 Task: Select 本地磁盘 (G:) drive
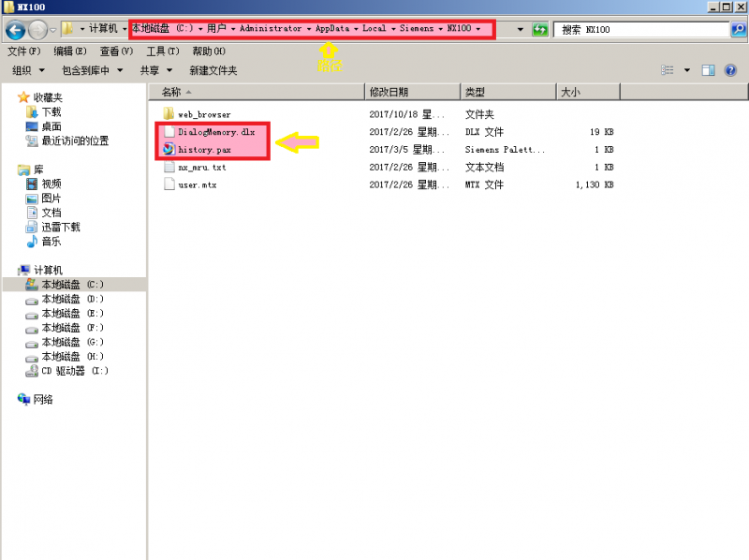click(x=73, y=342)
